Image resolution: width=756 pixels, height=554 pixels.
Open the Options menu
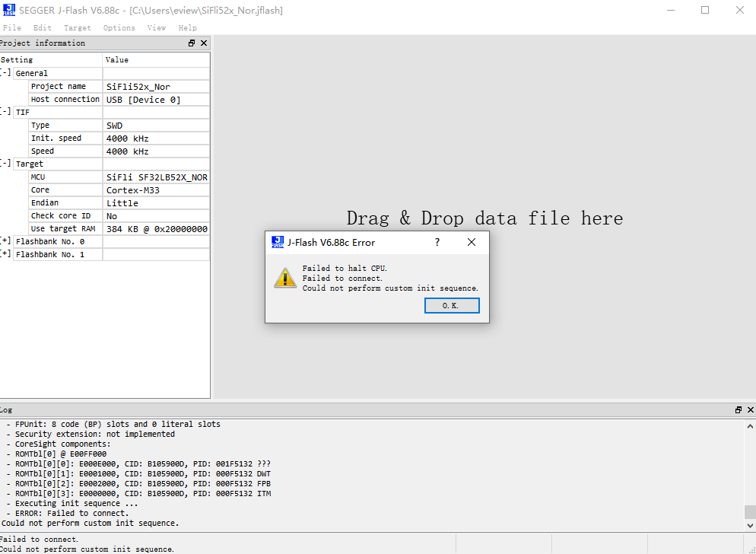tap(119, 27)
